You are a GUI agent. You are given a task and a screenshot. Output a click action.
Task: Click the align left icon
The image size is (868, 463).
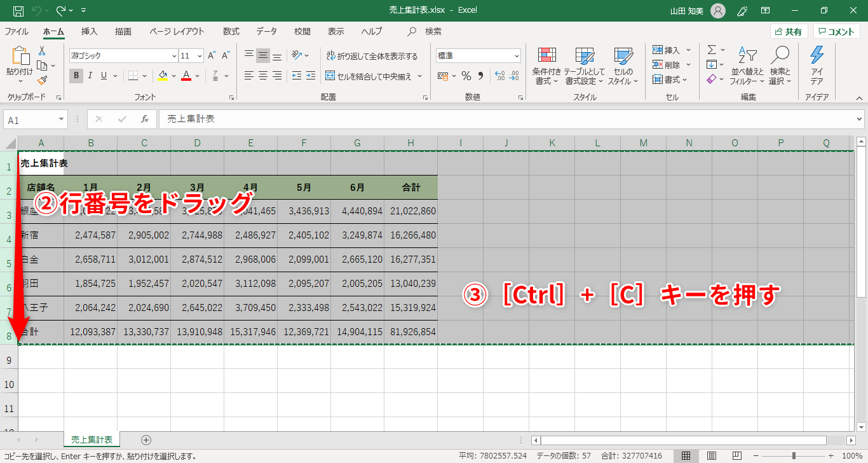point(248,76)
